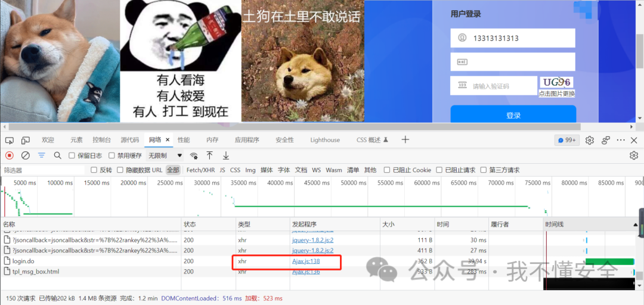Click the file icon of tpl_msg_box.html
Screen dimensions: 644x305
point(7,272)
